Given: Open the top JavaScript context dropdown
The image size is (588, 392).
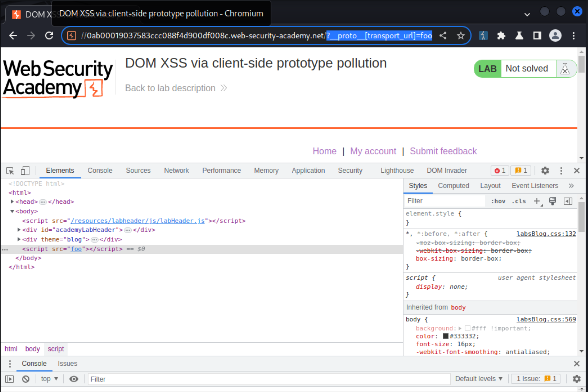Looking at the screenshot, I should (50, 379).
